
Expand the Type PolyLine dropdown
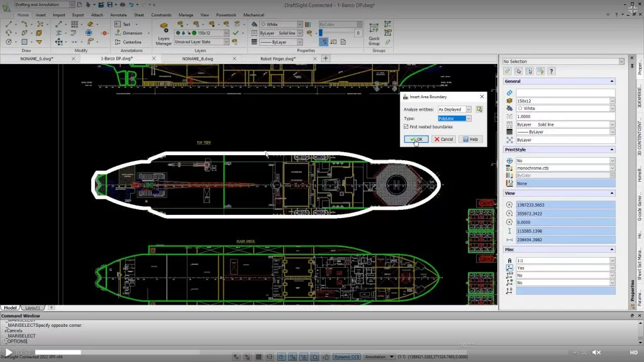pos(468,118)
